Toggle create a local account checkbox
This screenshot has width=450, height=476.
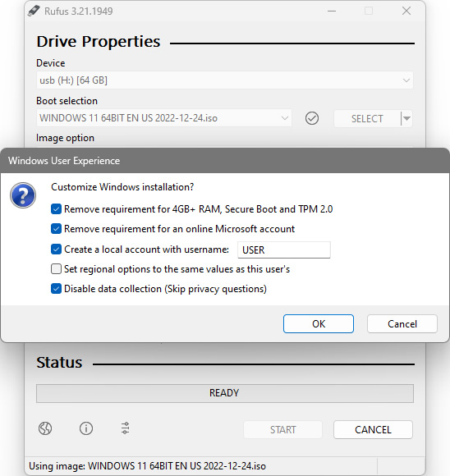point(56,249)
